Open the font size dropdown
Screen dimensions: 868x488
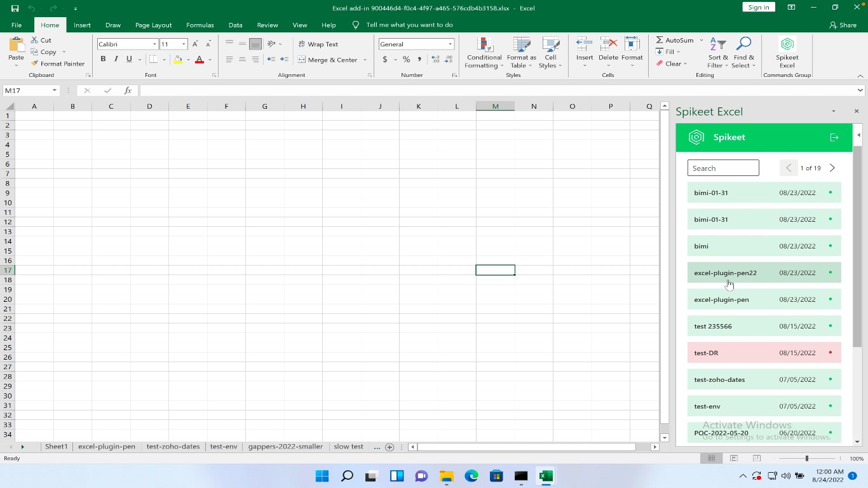[184, 44]
